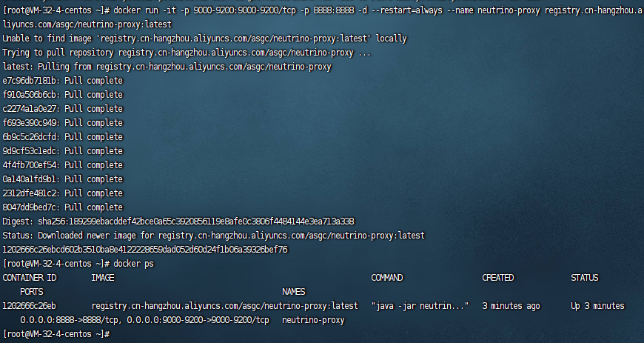This screenshot has height=343, width=644.
Task: Click '--name neutrino-proxy' in the docker run command
Action: tap(493, 10)
